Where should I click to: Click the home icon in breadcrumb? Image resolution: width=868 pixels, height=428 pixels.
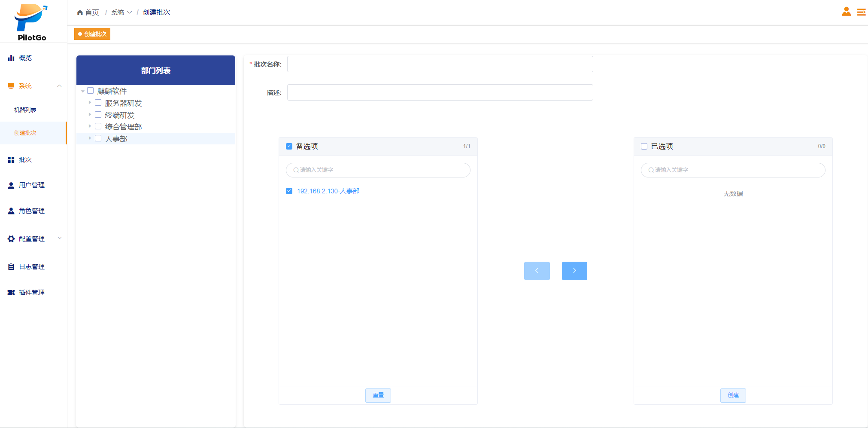pos(80,12)
